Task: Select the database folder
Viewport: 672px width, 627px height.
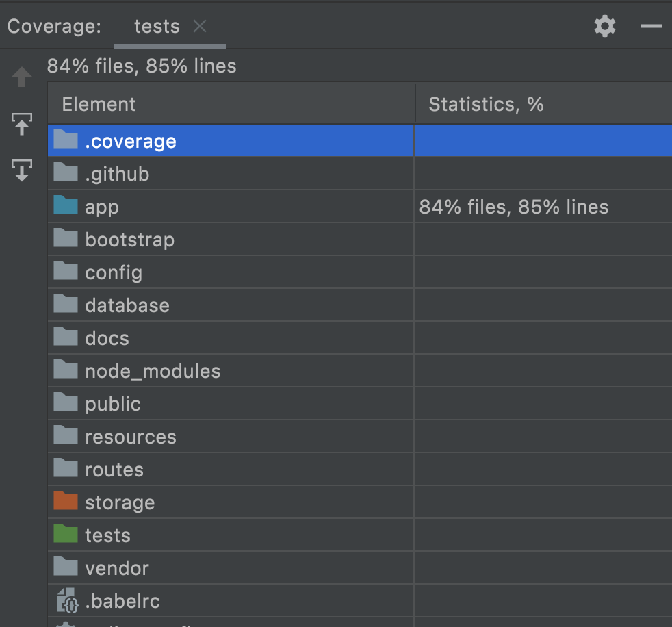Action: pyautogui.click(x=127, y=305)
